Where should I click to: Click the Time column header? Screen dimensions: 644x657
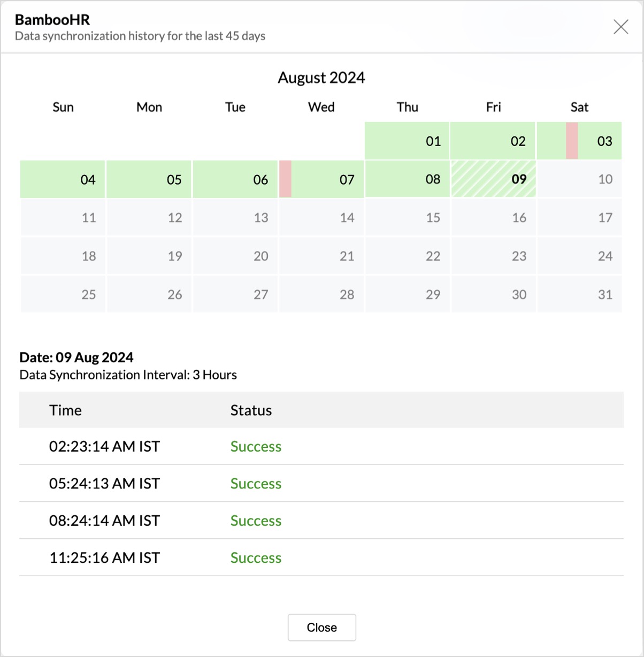(65, 410)
